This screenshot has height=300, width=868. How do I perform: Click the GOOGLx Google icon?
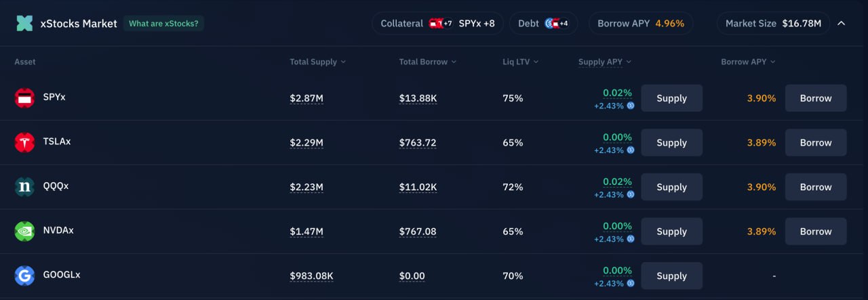tap(24, 276)
